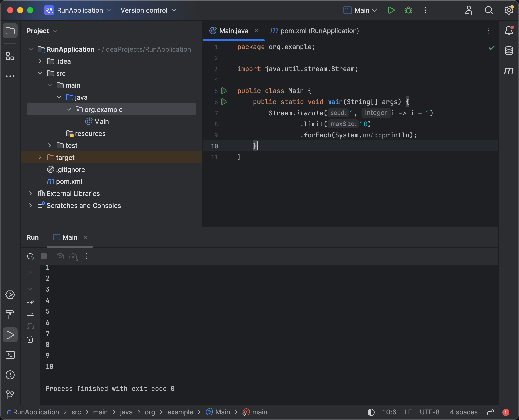Open the Maven tool window
This screenshot has height=420, width=519.
[509, 71]
